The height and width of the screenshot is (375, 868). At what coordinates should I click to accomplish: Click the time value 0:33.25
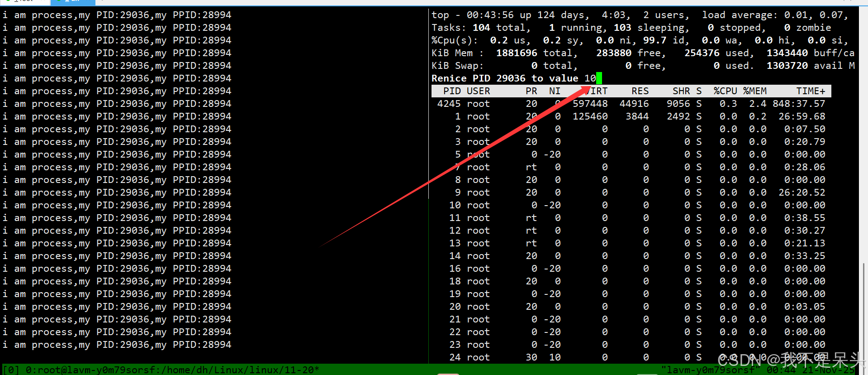[x=805, y=256]
